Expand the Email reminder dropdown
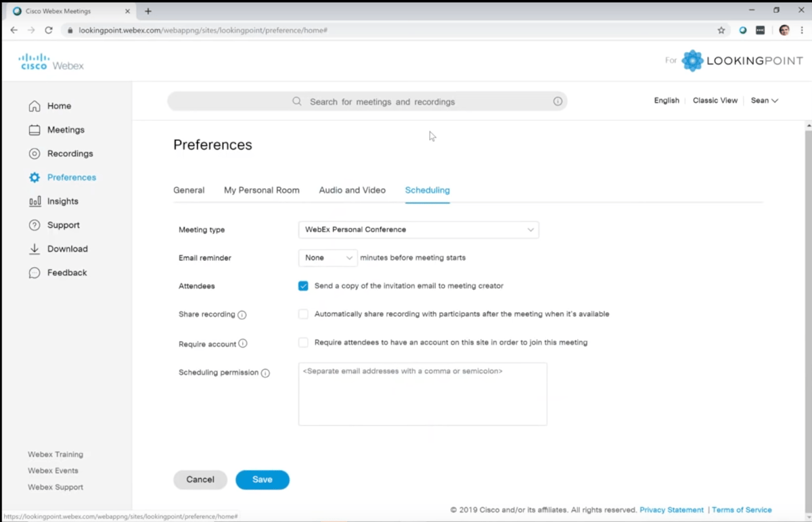Screen dimensions: 812x522 tap(328, 258)
